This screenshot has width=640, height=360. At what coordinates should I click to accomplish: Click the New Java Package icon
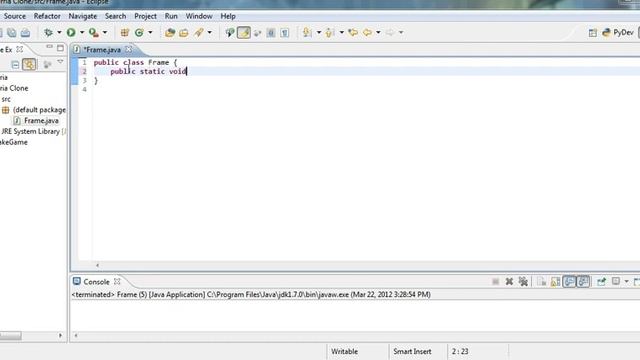(125, 32)
